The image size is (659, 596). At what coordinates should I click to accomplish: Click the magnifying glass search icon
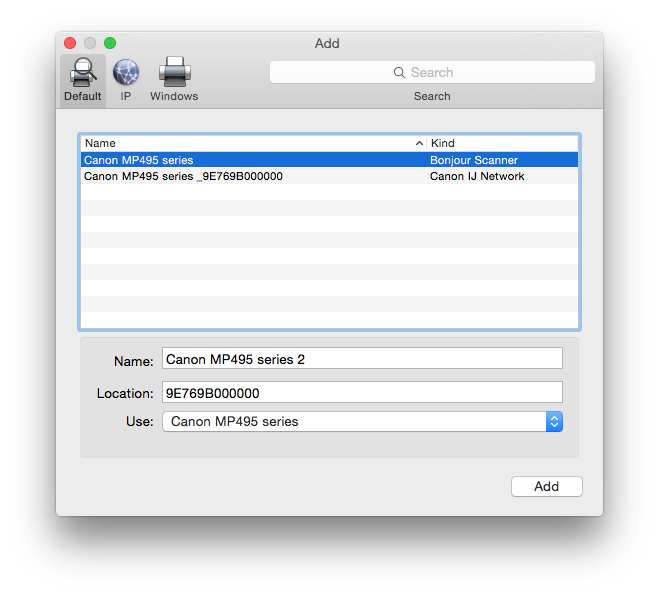pos(399,73)
